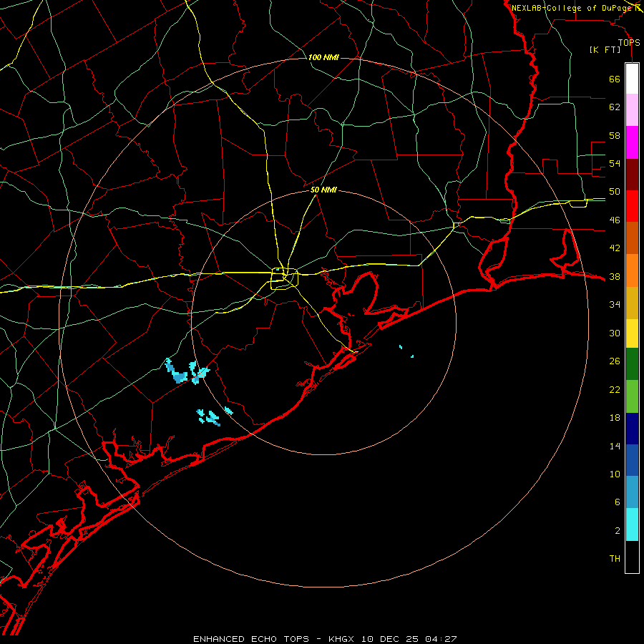Click the legend value "58"
The width and height of the screenshot is (644, 644).
pyautogui.click(x=615, y=135)
